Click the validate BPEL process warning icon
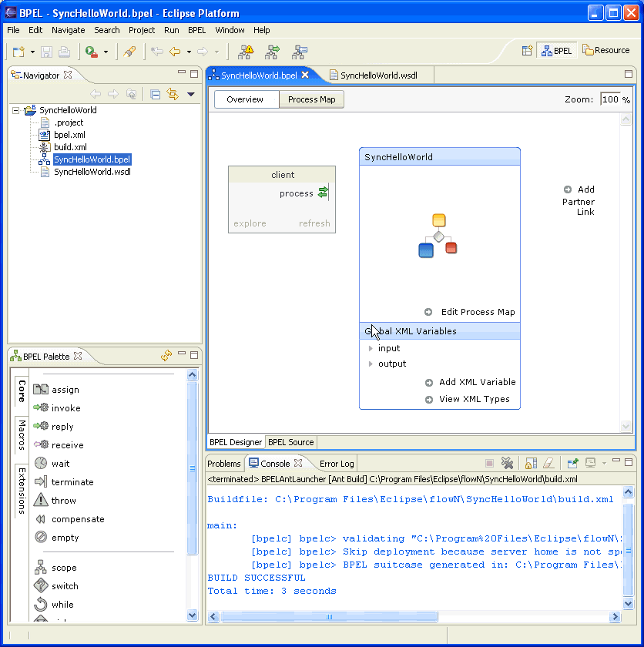 247,52
